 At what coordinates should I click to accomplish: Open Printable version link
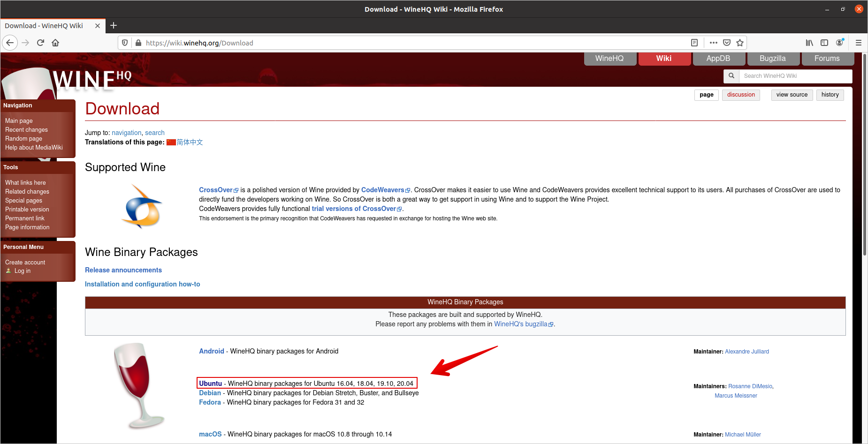27,210
